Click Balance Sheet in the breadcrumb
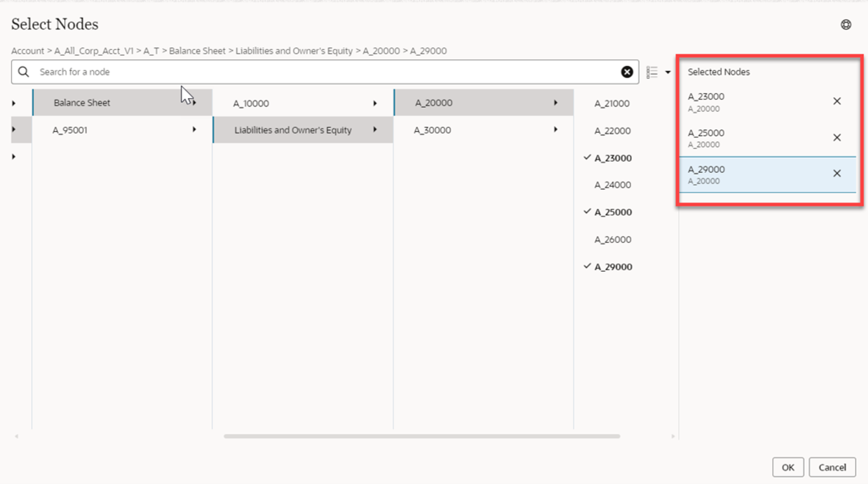The height and width of the screenshot is (484, 868). (197, 51)
